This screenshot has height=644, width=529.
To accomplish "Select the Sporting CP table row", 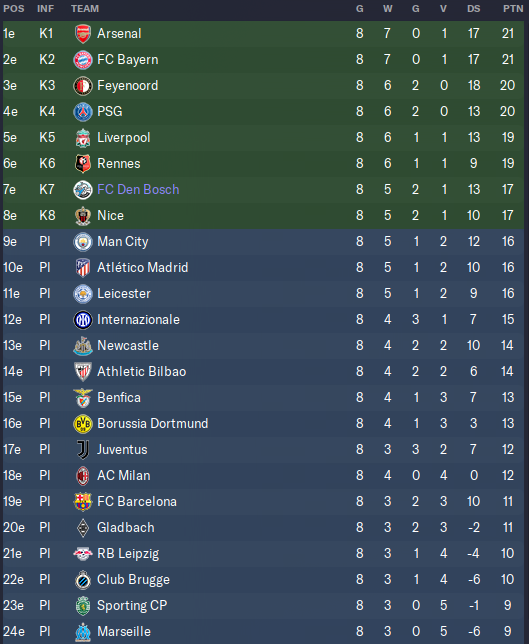I will [263, 605].
